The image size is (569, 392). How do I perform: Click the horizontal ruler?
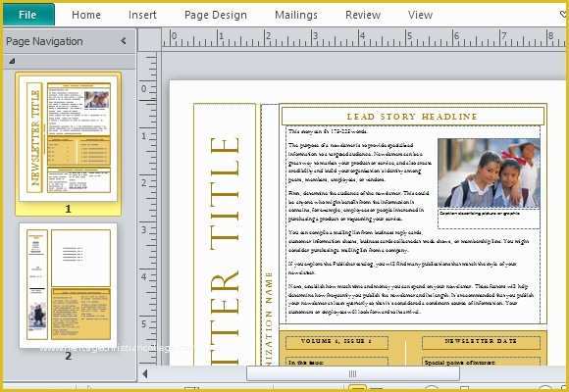(364, 38)
